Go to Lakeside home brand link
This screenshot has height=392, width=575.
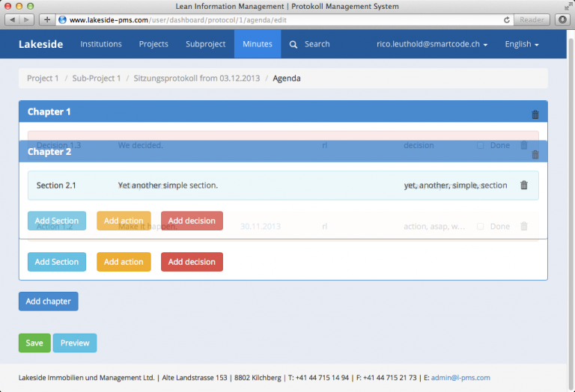(40, 44)
